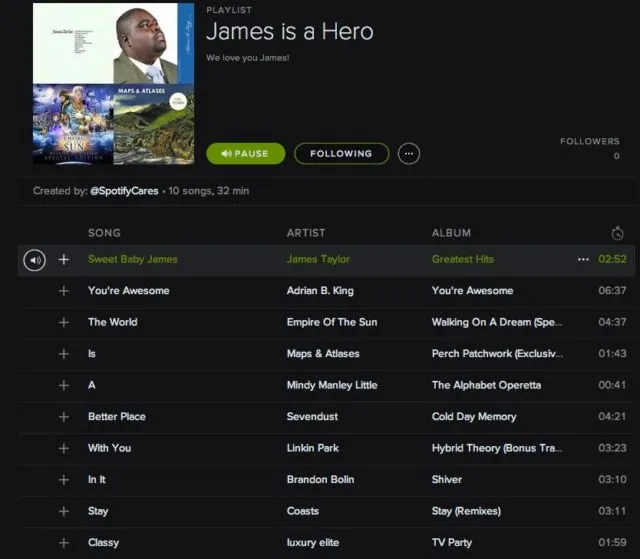Sort by the Artist column header
640x559 pixels.
tap(306, 233)
